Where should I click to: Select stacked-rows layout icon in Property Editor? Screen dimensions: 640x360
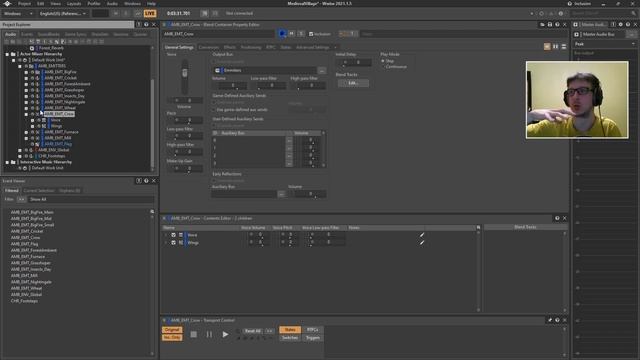coord(564,47)
